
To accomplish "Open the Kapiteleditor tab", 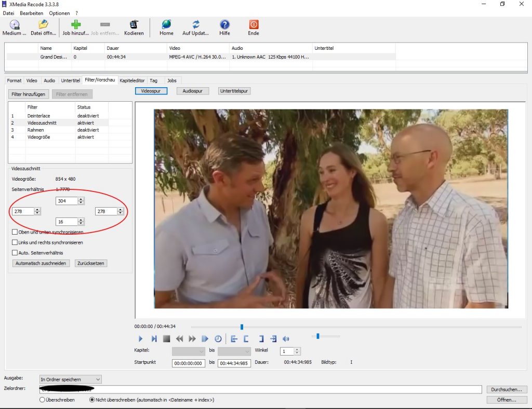I will point(132,80).
